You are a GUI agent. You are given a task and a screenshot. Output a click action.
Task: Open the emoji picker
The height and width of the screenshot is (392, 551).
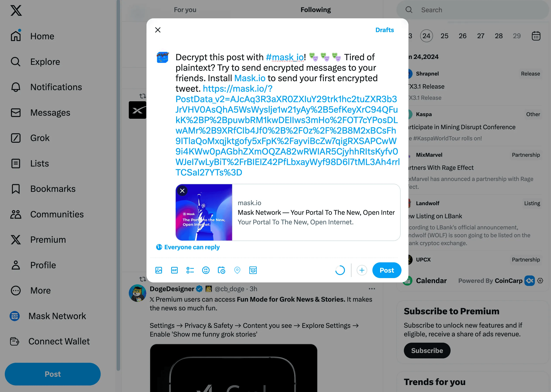pos(206,270)
